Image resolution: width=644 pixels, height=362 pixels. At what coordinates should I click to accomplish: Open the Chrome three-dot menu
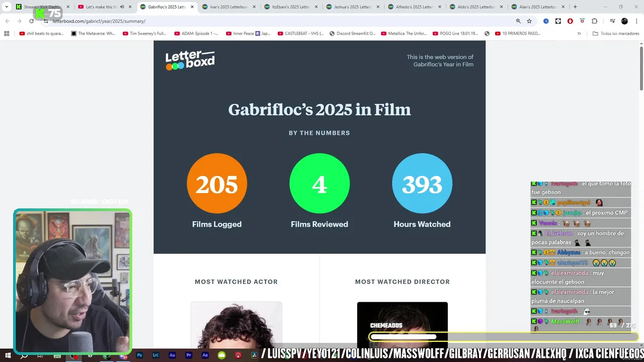636,21
